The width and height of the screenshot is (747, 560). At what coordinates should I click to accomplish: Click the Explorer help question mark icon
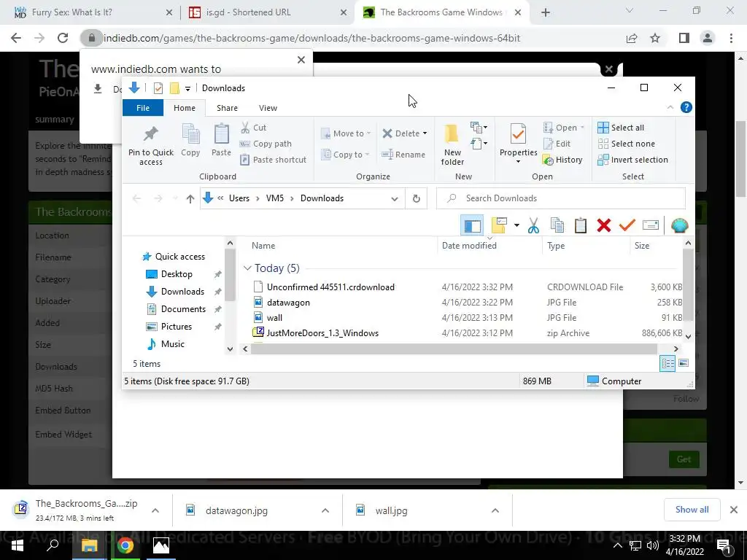point(686,107)
